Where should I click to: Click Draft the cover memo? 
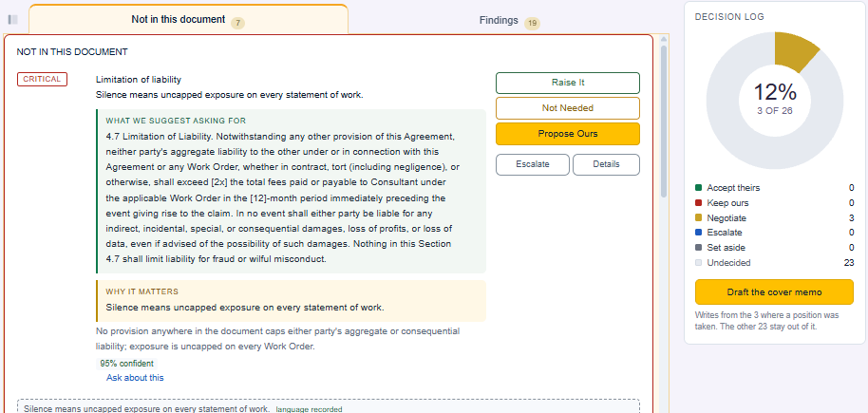click(774, 292)
